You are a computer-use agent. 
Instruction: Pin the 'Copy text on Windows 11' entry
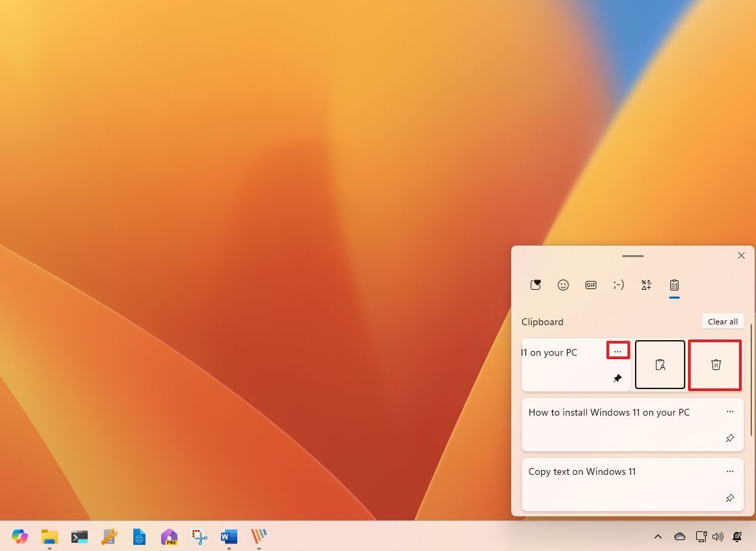pyautogui.click(x=729, y=497)
